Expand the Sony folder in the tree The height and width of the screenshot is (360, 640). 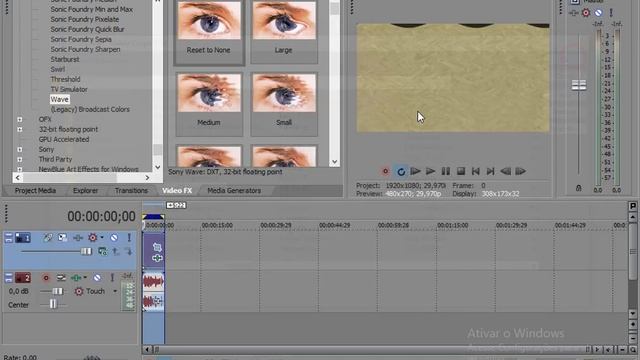click(x=20, y=149)
